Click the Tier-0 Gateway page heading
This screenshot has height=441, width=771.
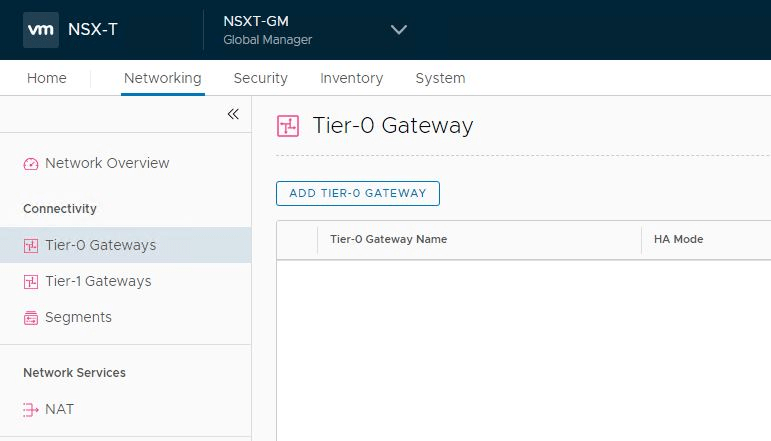[x=393, y=125]
